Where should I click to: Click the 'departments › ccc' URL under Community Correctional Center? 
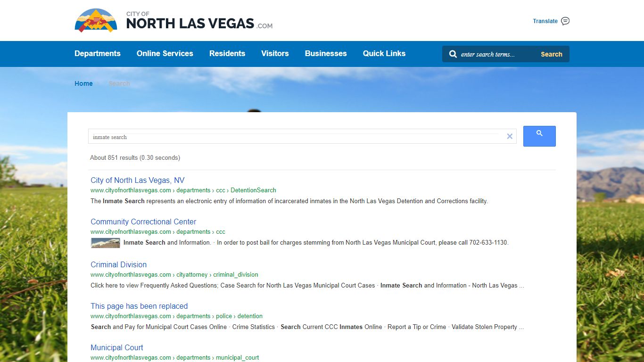coord(158,232)
